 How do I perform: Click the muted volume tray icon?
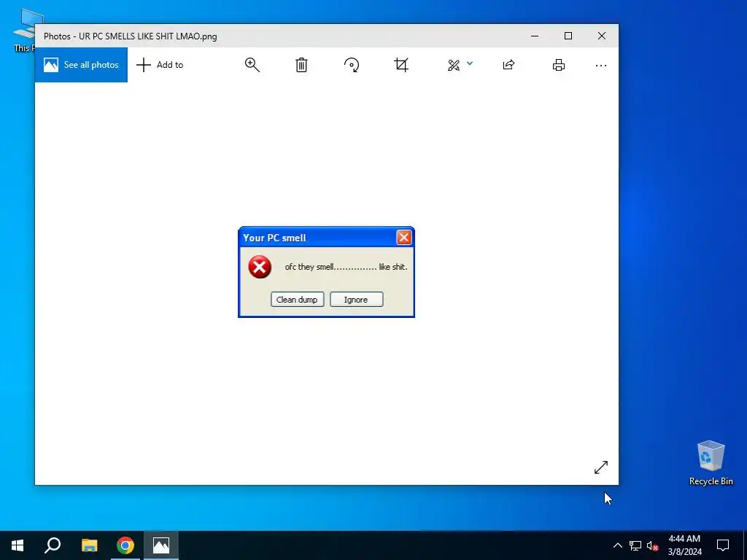653,545
